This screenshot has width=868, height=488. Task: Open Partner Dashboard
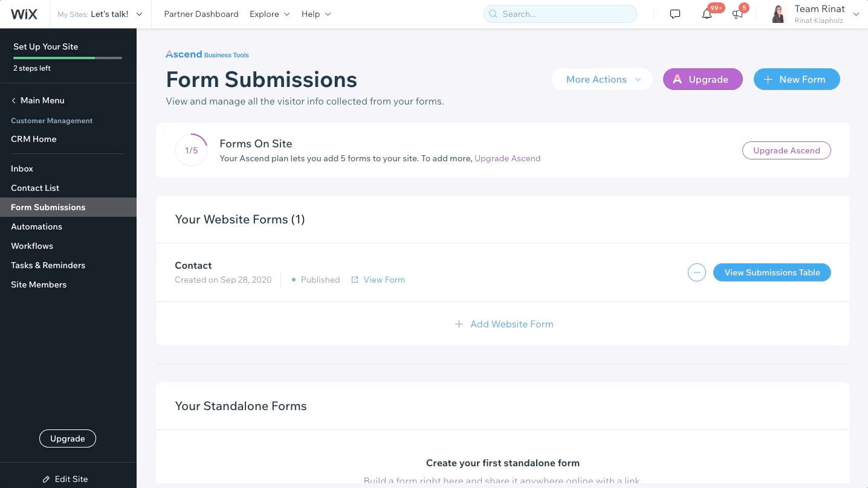201,14
